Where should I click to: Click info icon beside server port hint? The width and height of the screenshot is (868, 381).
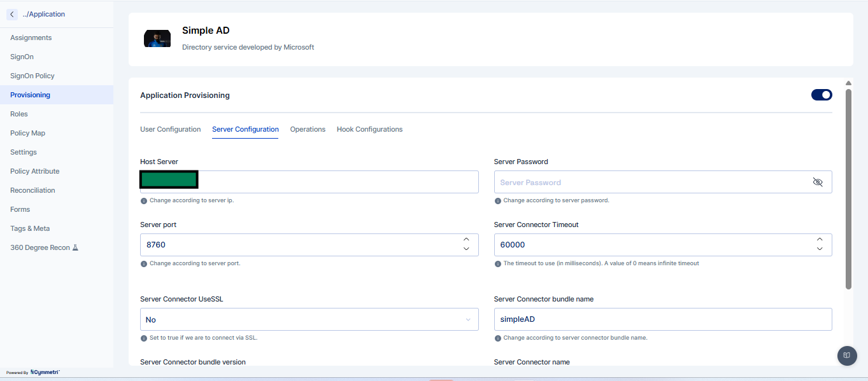point(144,263)
